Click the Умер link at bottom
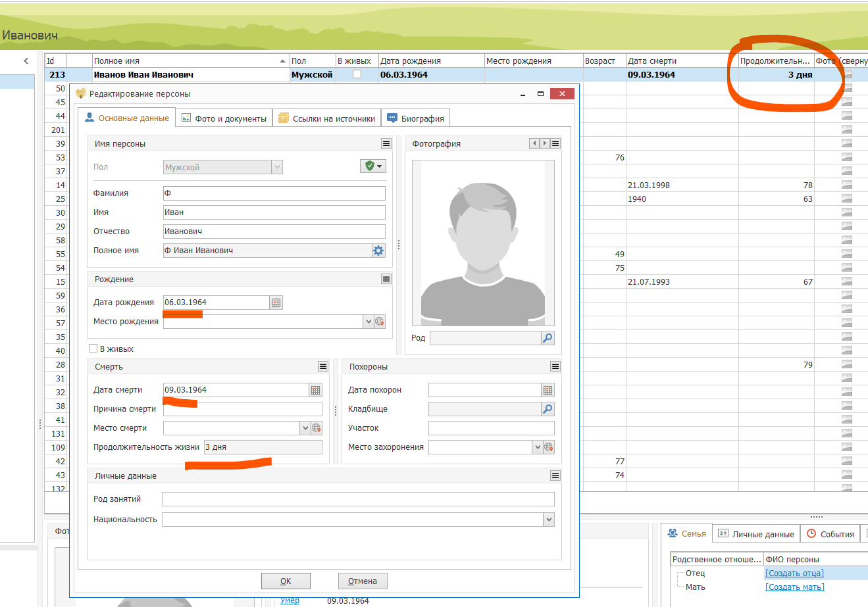 point(290,600)
